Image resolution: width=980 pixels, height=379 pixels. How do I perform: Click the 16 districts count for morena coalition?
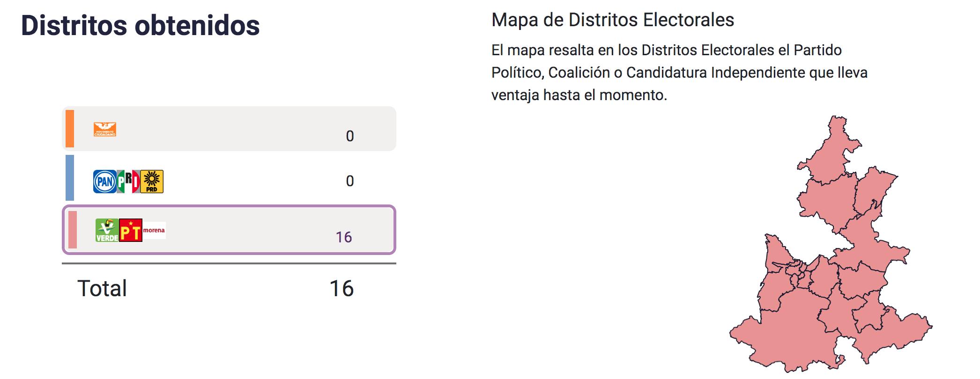pyautogui.click(x=344, y=237)
